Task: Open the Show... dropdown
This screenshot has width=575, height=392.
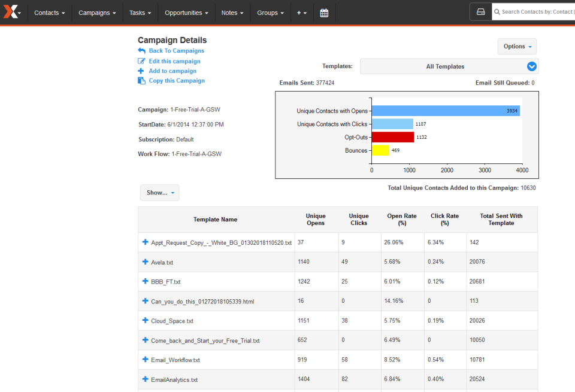Action: pyautogui.click(x=159, y=193)
